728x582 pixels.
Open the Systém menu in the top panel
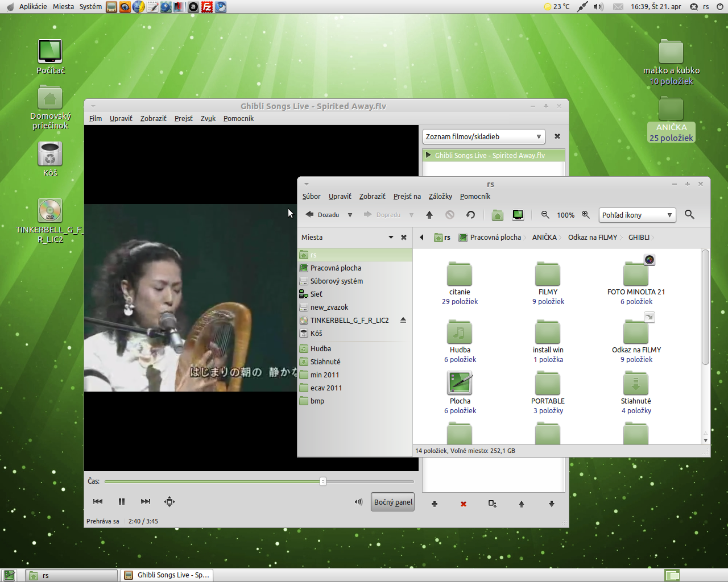pyautogui.click(x=90, y=6)
